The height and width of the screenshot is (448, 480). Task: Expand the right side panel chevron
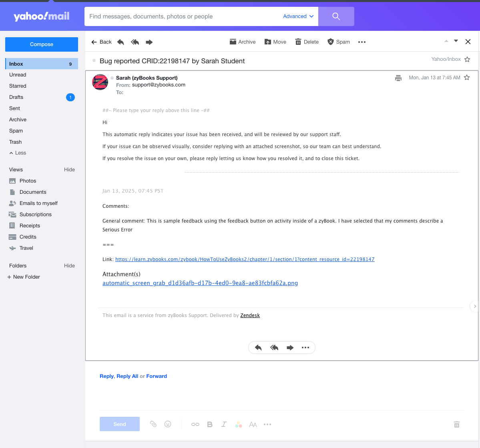pyautogui.click(x=475, y=306)
